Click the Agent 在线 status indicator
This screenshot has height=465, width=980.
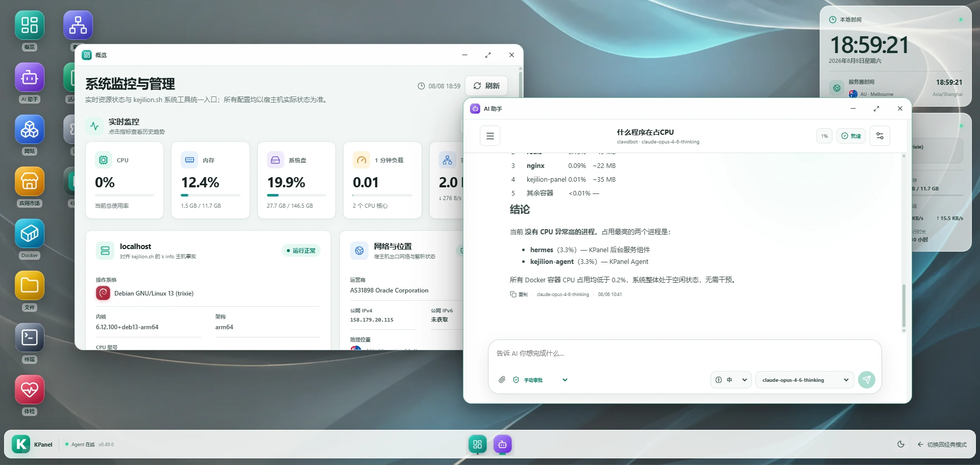point(80,445)
